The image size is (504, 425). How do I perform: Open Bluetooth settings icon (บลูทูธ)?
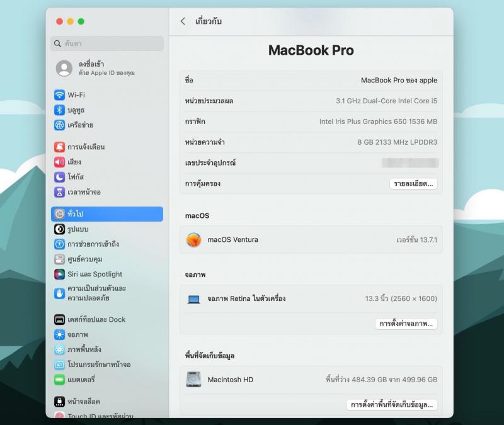[59, 110]
